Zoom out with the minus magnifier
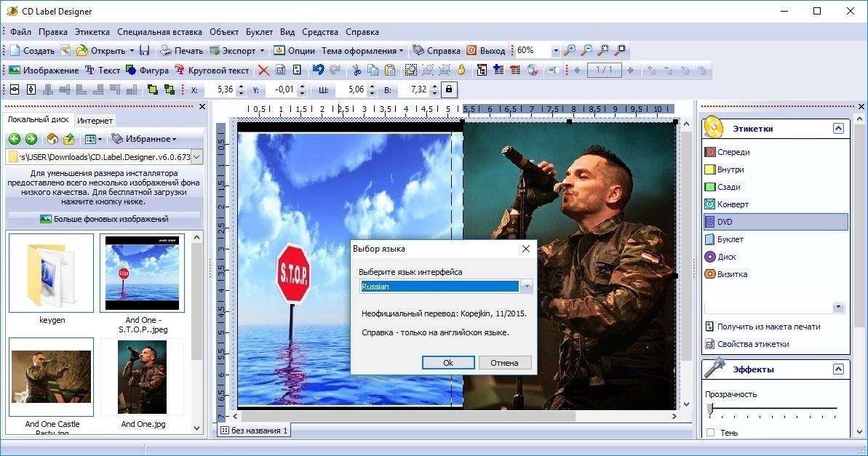The width and height of the screenshot is (868, 456). click(586, 50)
